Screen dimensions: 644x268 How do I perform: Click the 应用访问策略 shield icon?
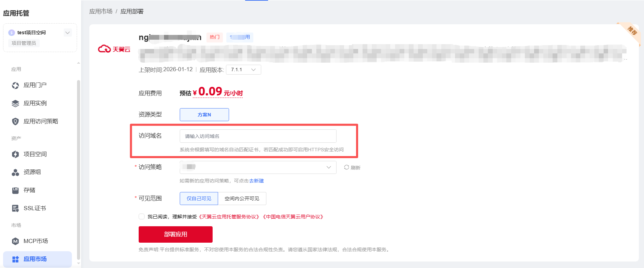[15, 122]
